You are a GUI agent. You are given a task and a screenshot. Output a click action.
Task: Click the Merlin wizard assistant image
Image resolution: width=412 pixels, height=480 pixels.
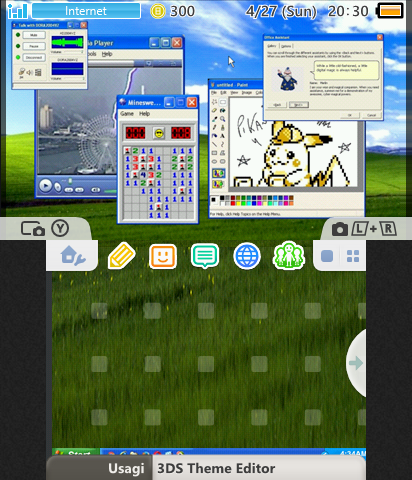[286, 79]
